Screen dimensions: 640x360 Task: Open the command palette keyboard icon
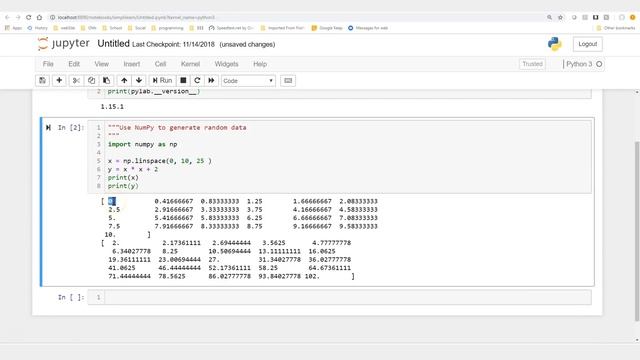288,80
